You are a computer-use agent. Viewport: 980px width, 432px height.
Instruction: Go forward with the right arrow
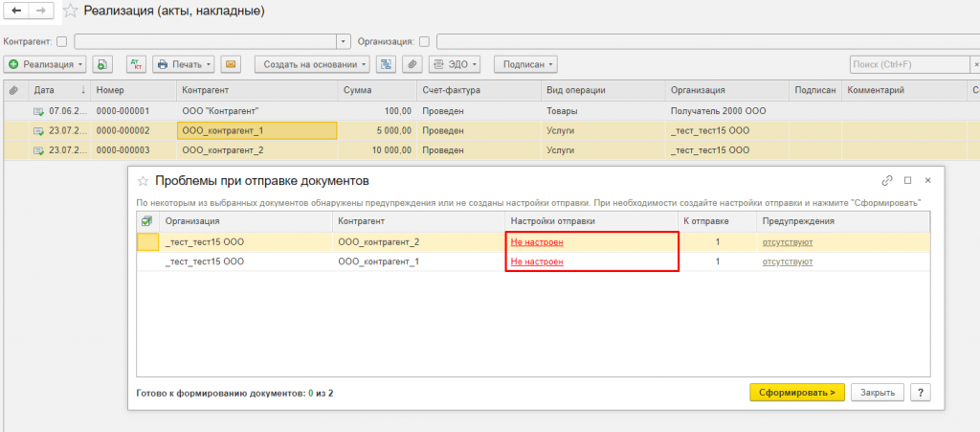coord(40,11)
